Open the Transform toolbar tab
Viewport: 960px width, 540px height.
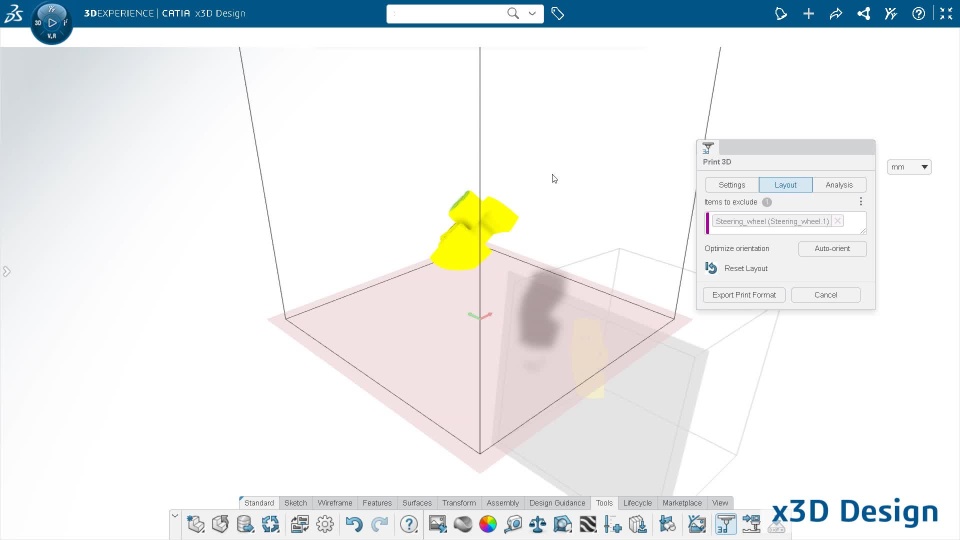[459, 503]
